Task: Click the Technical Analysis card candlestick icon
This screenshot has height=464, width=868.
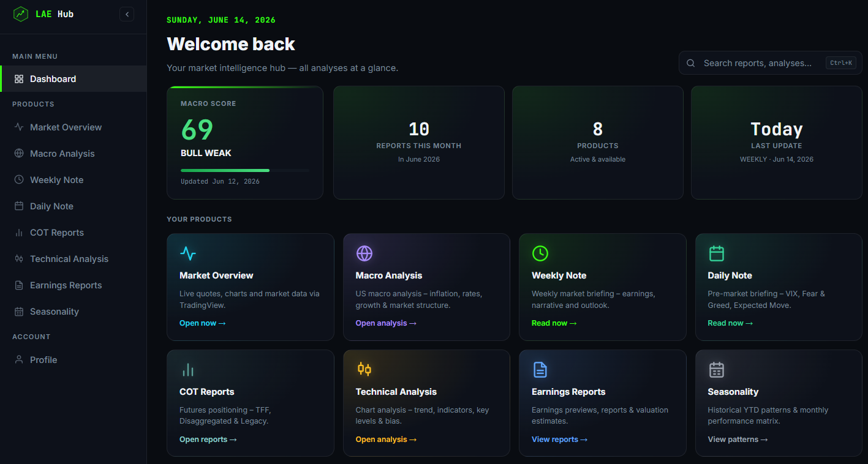Action: point(364,370)
